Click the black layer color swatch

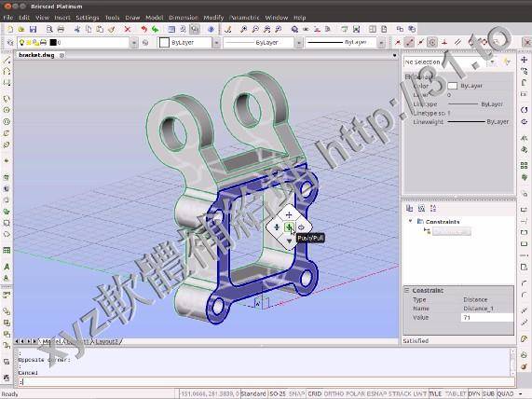[53, 43]
